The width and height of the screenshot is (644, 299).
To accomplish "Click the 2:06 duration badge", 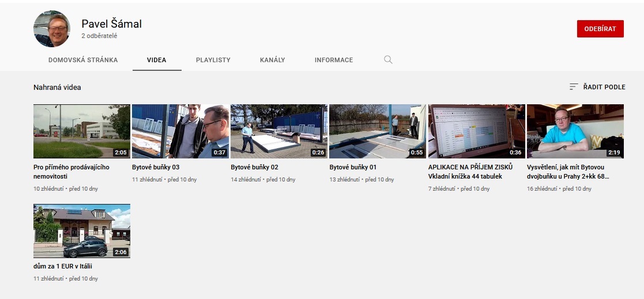I will coord(120,252).
